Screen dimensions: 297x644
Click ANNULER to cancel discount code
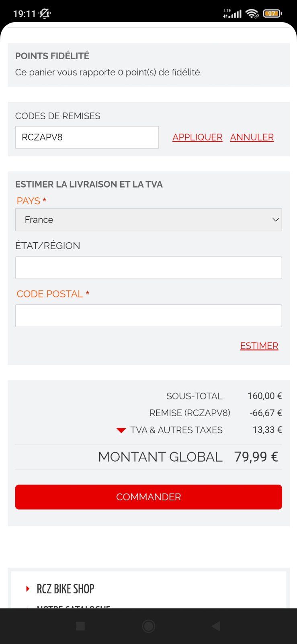click(252, 137)
